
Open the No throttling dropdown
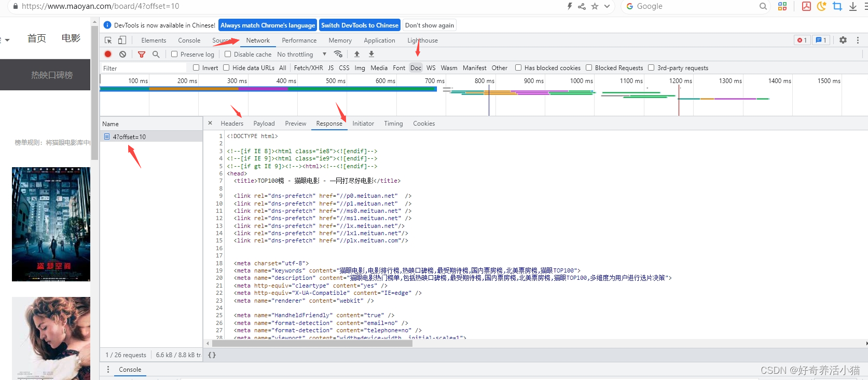(x=302, y=54)
